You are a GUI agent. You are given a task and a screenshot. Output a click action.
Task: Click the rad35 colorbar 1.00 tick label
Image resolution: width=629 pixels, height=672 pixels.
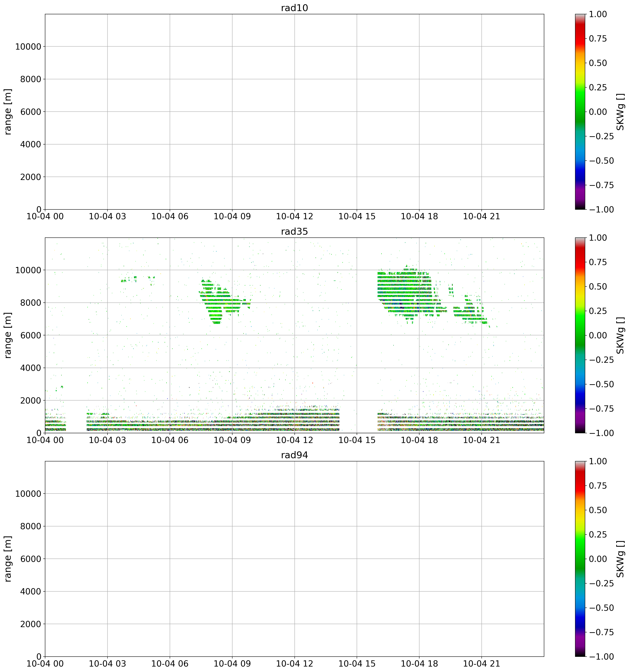[598, 238]
